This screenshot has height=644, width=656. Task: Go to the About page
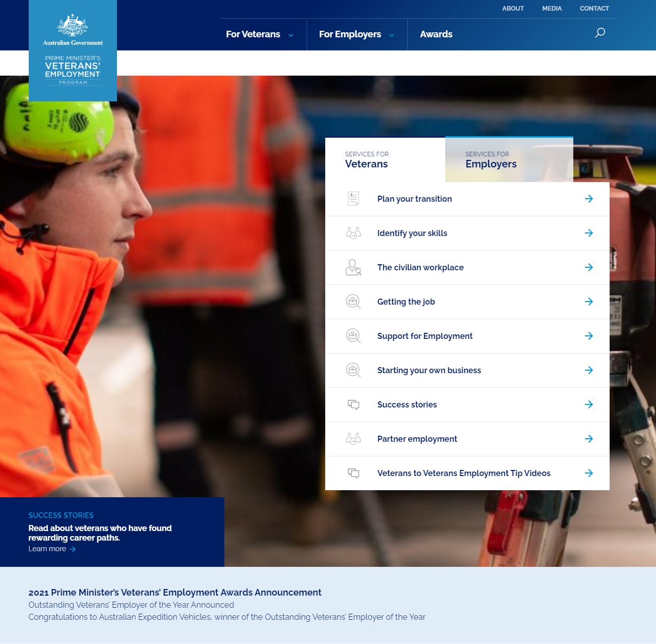coord(513,9)
